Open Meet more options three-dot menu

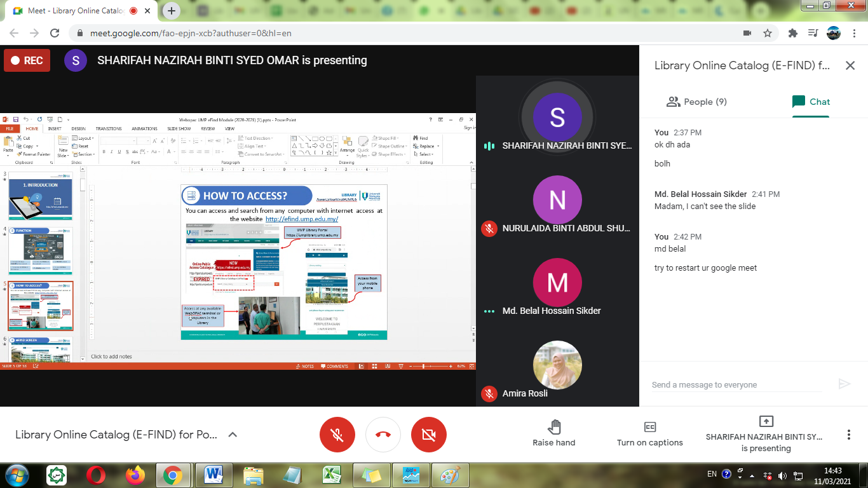click(x=848, y=435)
